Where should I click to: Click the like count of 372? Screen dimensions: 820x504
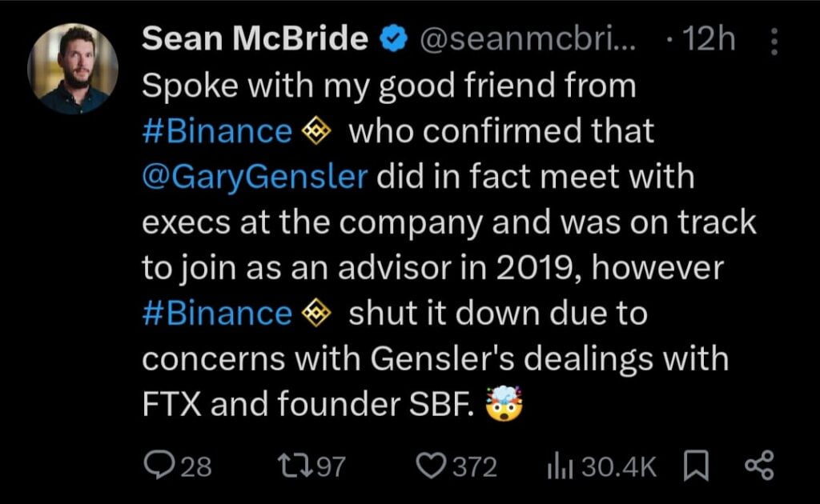pyautogui.click(x=475, y=466)
